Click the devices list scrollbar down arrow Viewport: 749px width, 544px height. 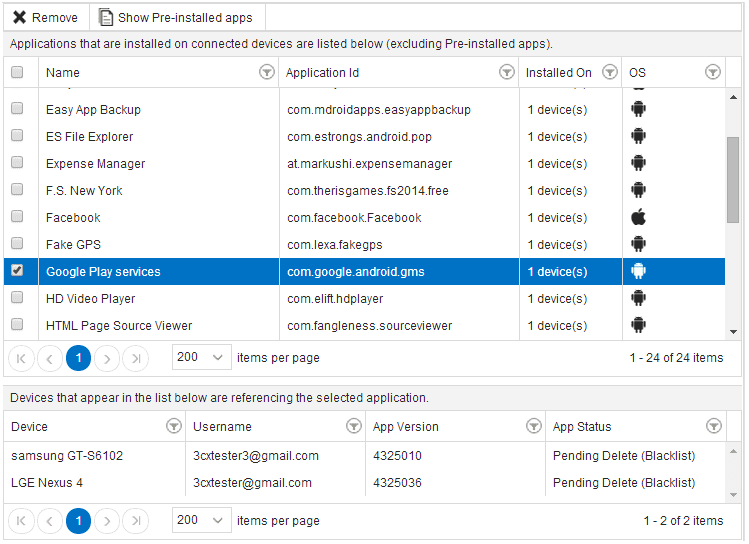coord(733,495)
